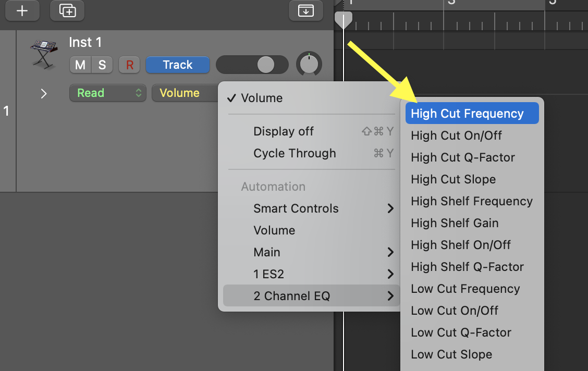Choose High Shelf Gain from submenu
This screenshot has width=588, height=371.
tap(455, 223)
